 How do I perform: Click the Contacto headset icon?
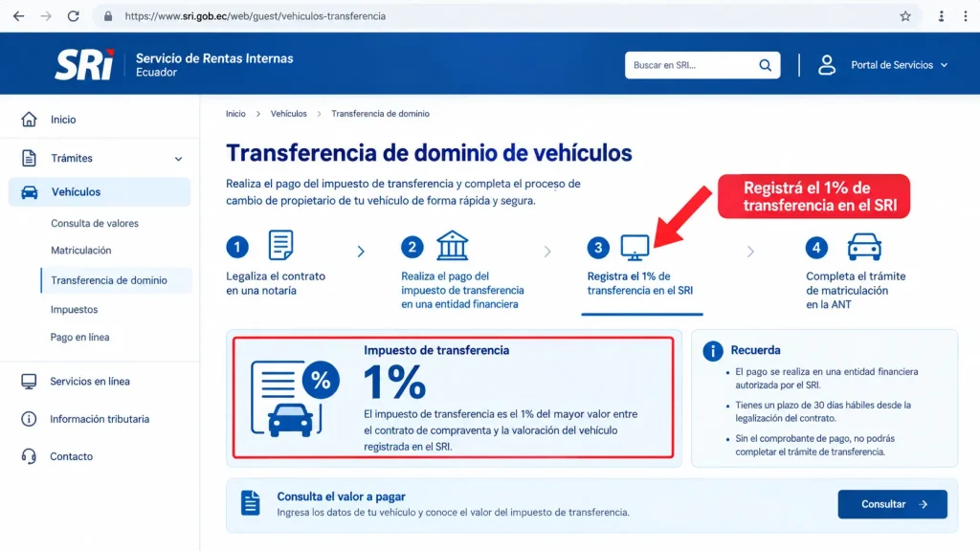coord(29,456)
